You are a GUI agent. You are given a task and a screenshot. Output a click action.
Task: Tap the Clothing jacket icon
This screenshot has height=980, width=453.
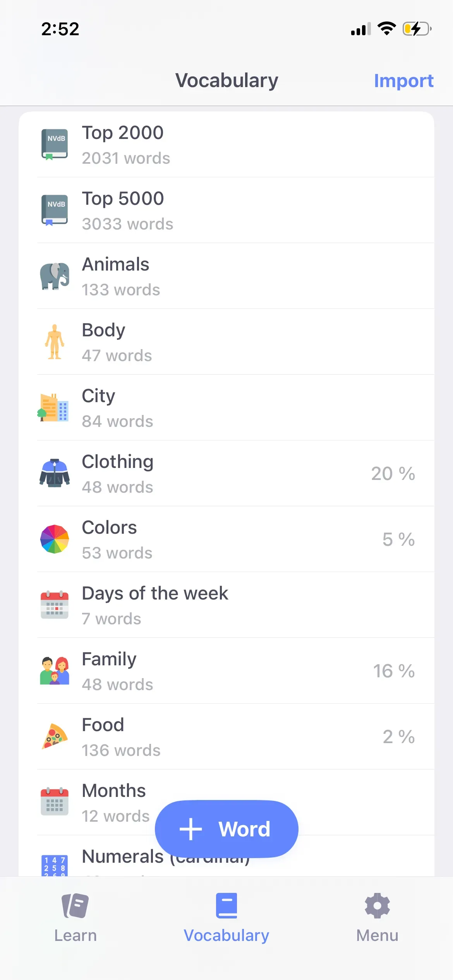55,473
